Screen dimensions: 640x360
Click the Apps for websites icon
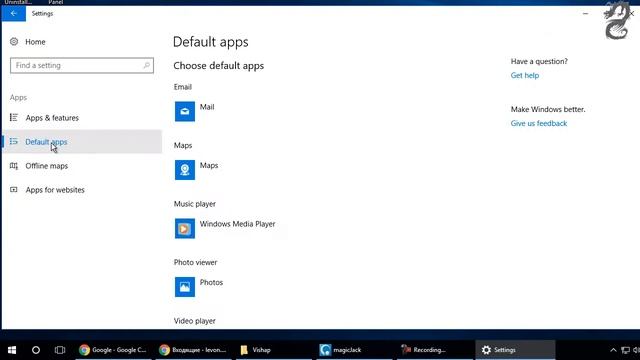click(x=14, y=190)
